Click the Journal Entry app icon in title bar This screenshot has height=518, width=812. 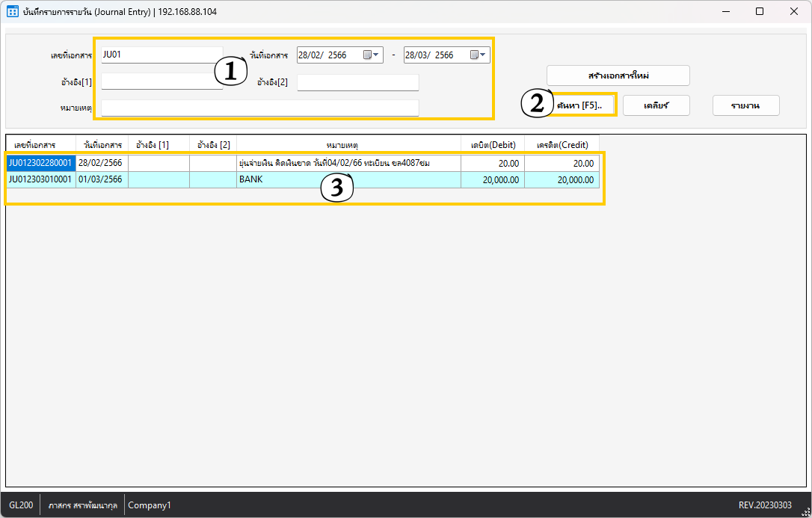13,12
